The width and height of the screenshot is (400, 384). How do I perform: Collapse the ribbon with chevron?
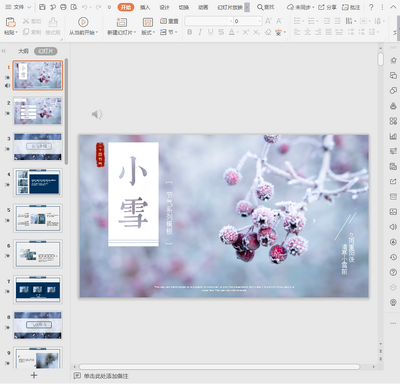[x=393, y=7]
